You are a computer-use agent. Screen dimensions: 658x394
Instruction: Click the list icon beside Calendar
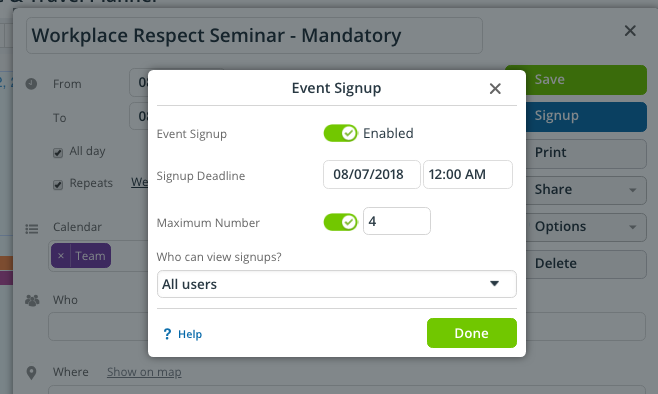tap(31, 229)
